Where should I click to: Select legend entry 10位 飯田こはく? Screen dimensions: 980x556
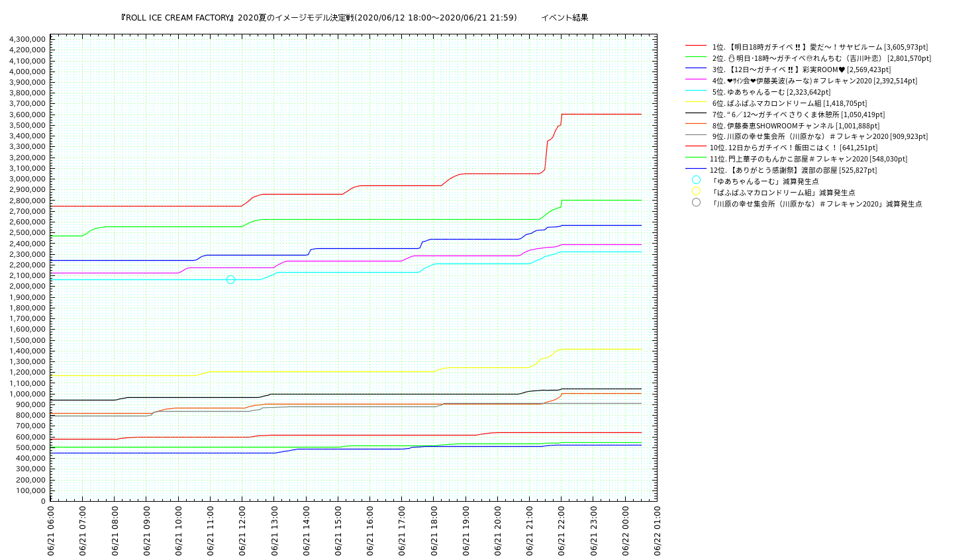point(793,148)
